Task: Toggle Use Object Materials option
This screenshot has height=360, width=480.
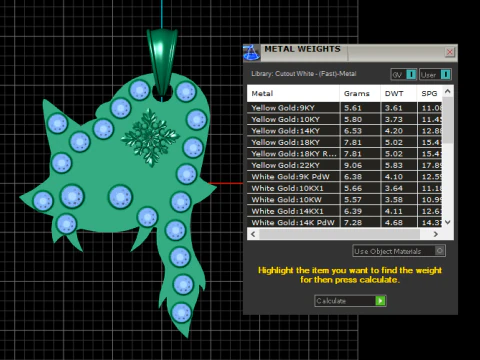Action: 399,251
